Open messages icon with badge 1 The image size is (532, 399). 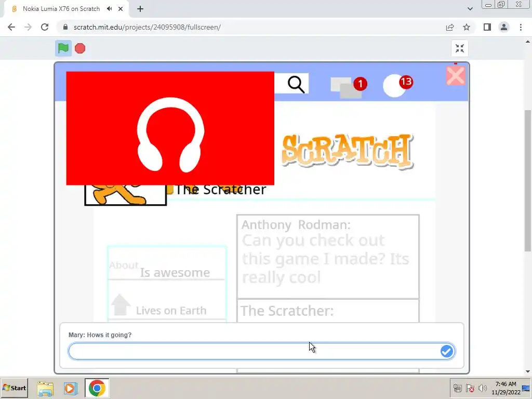(x=349, y=87)
